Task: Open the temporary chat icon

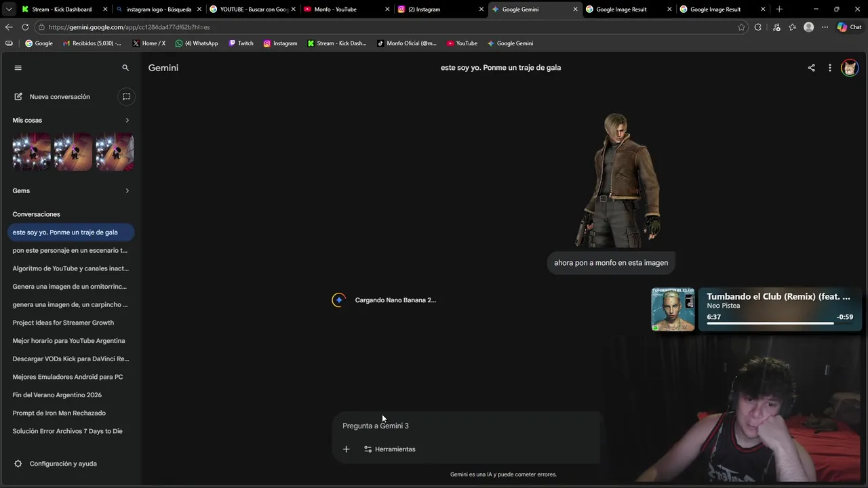Action: [126, 97]
